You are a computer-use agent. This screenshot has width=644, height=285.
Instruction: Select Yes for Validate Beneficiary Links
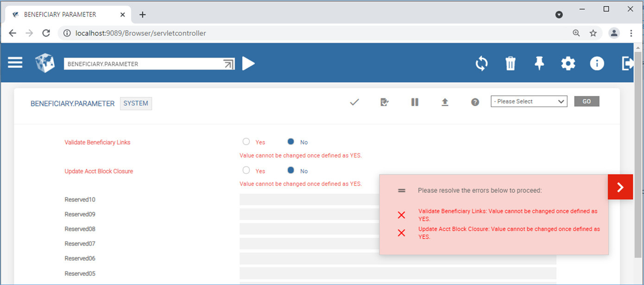pos(246,142)
